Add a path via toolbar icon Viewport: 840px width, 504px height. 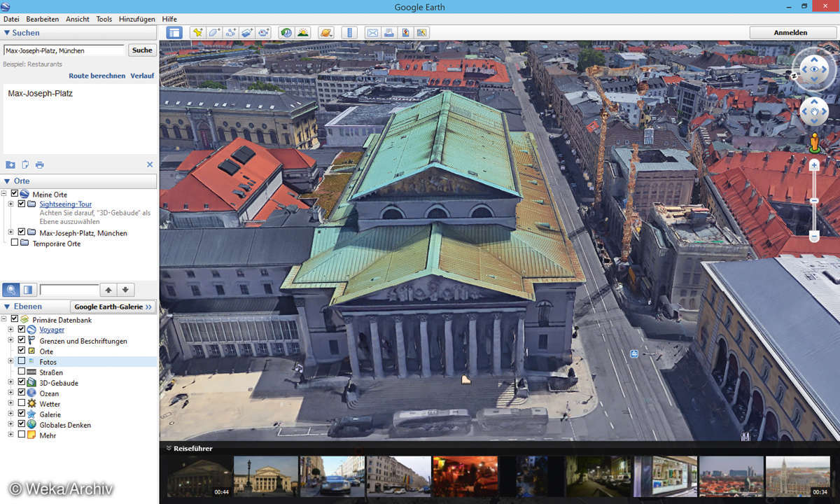point(230,32)
